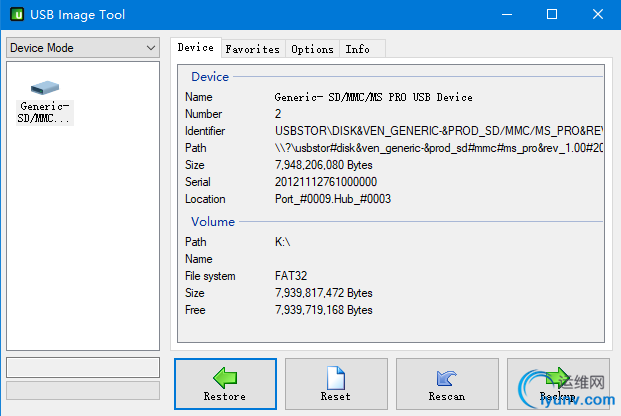This screenshot has width=621, height=416.
Task: Click the Device group heading
Action: [210, 76]
